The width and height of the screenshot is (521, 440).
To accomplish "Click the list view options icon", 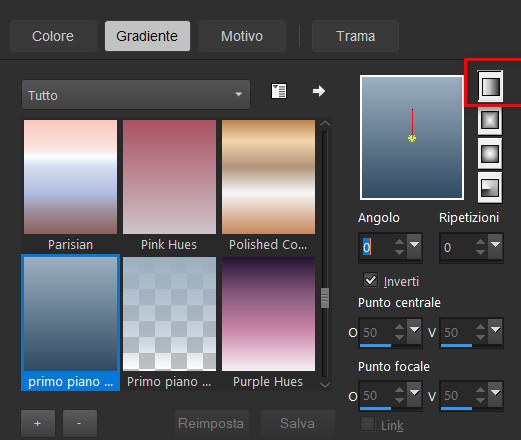I will (x=279, y=91).
